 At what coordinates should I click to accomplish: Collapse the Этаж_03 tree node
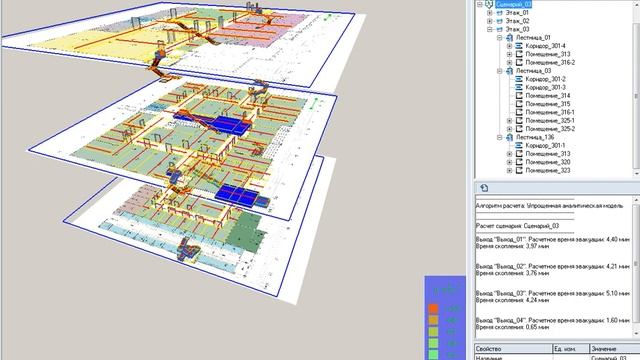(x=490, y=29)
